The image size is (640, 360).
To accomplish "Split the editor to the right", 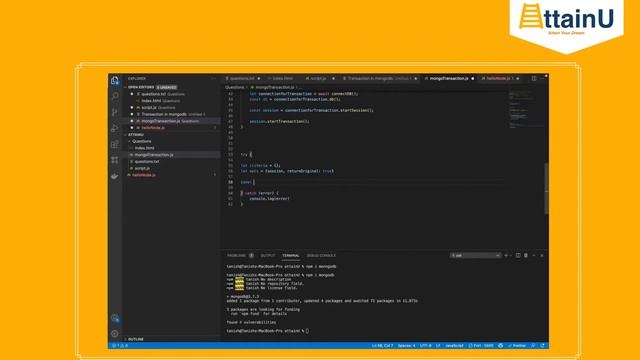I will coord(534,78).
